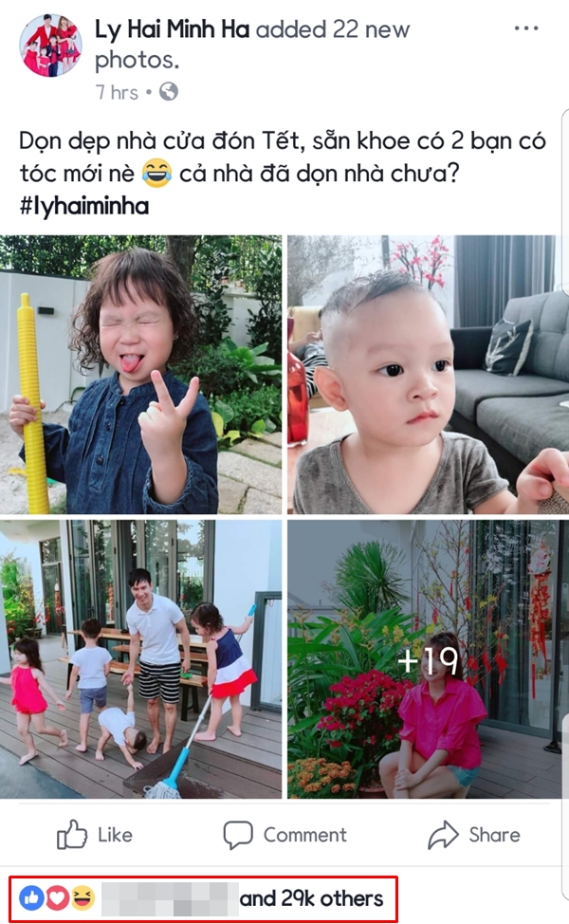Open the blue Like reaction icon

[32, 898]
